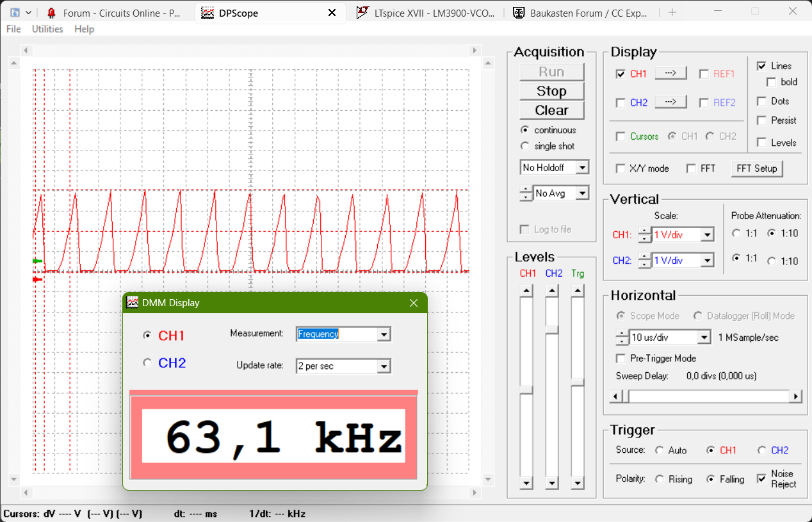
Task: Click the browser profile icon in tab bar
Action: (15, 12)
